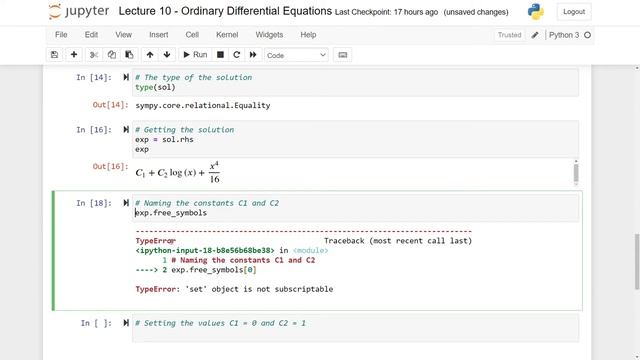The width and height of the screenshot is (640, 360).
Task: Click the Python logo icon
Action: (536, 11)
